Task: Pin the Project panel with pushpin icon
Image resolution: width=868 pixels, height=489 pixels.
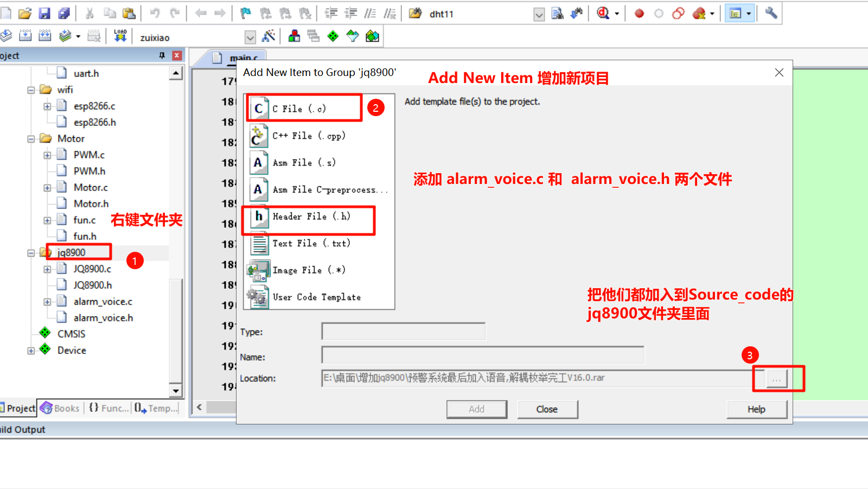Action: [162, 55]
